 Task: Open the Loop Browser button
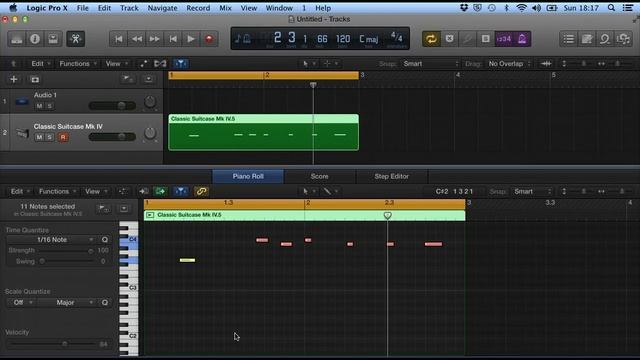tap(605, 39)
